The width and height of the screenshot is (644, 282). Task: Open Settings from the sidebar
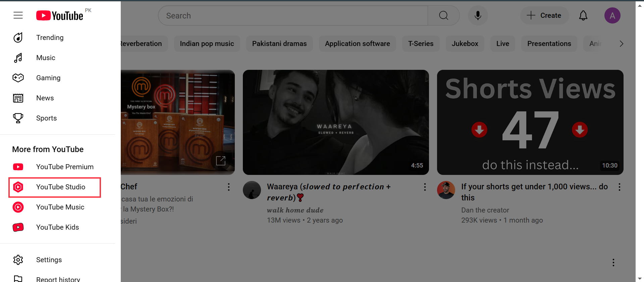(x=58, y=260)
